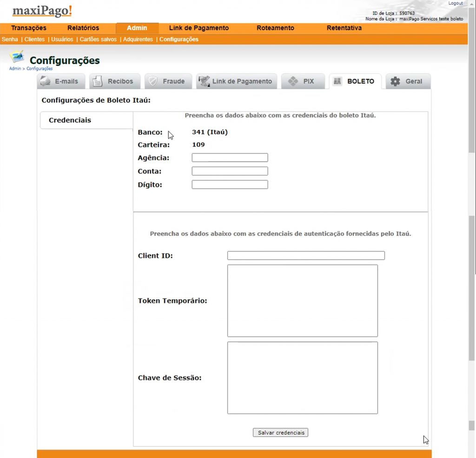Switch to the Fraude tab
The width and height of the screenshot is (476, 458).
tap(168, 81)
